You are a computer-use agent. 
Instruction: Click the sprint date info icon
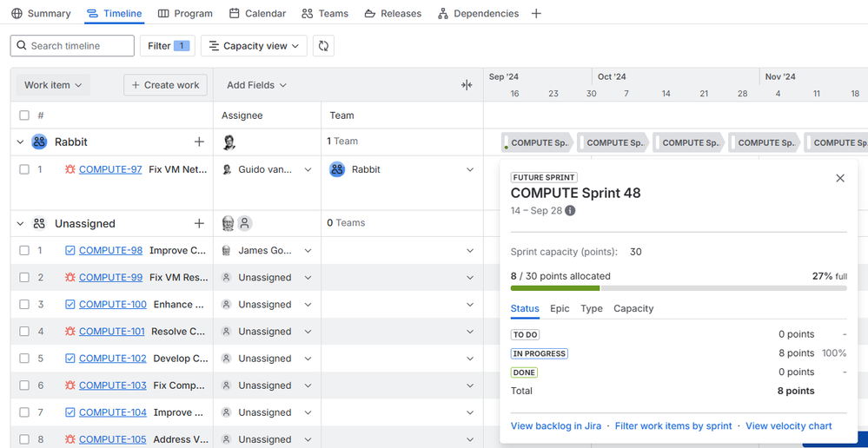[x=570, y=211]
